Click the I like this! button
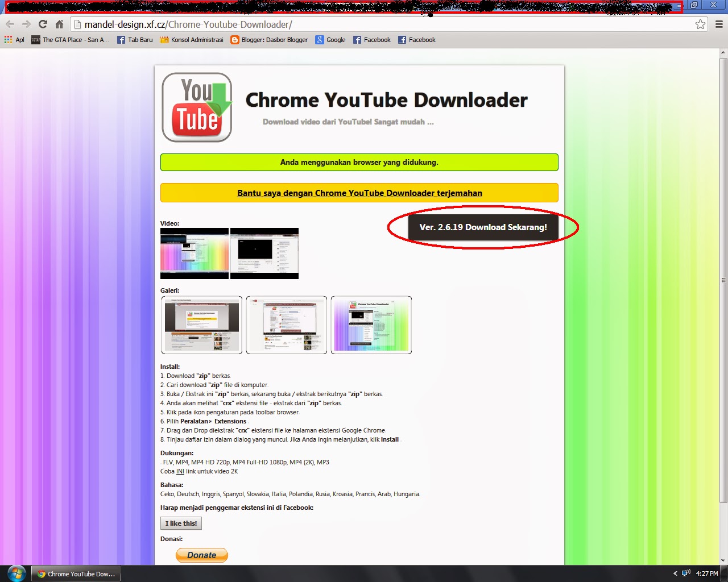728x582 pixels. pyautogui.click(x=181, y=523)
